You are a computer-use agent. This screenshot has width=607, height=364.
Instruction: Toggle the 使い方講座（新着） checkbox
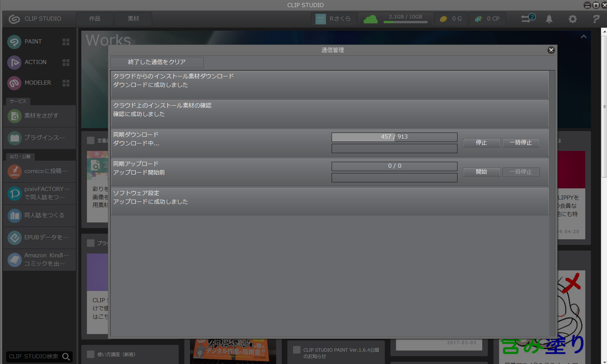point(91,354)
